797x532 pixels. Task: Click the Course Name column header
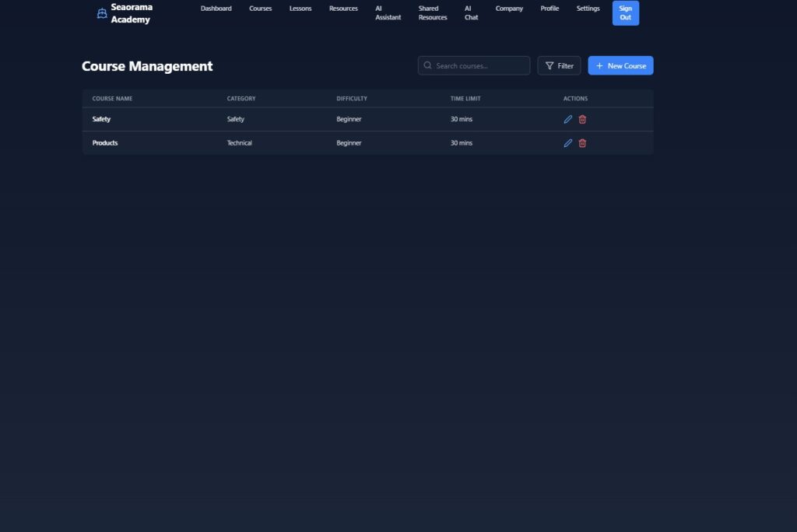[112, 99]
